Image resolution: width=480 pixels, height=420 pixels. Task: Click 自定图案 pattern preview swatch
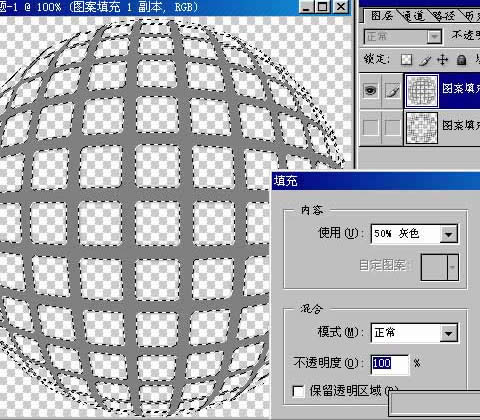point(434,267)
